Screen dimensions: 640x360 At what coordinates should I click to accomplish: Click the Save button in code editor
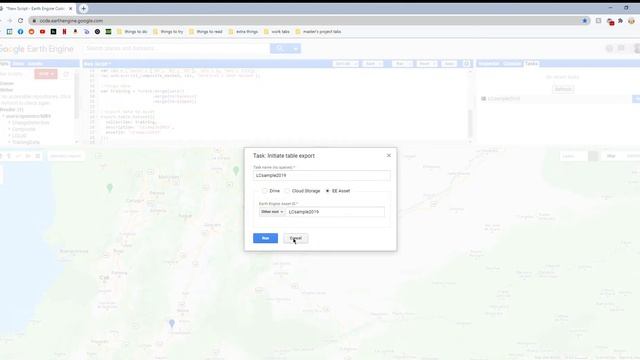pos(372,64)
